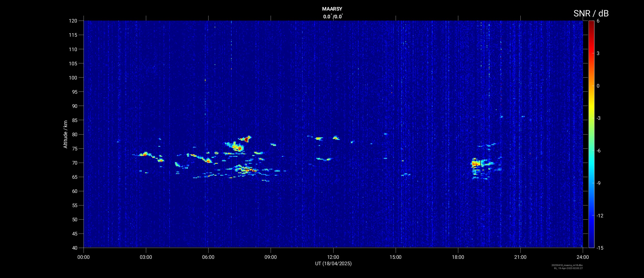Click the 85 km altitude tick label
This screenshot has height=278, width=644.
pos(74,120)
